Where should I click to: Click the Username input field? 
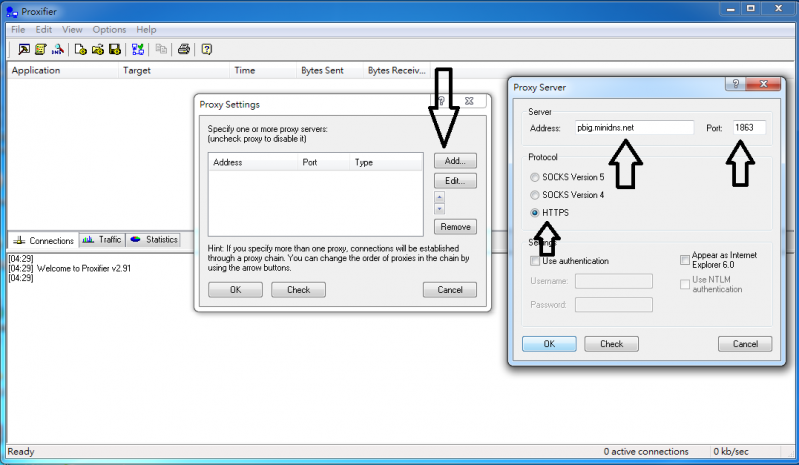point(614,281)
